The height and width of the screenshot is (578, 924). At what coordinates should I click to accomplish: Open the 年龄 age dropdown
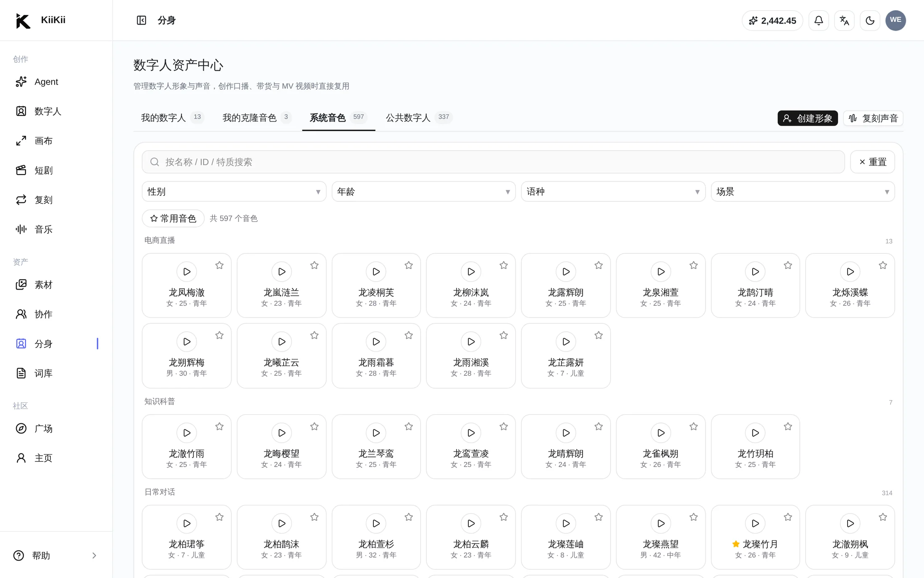coord(423,192)
